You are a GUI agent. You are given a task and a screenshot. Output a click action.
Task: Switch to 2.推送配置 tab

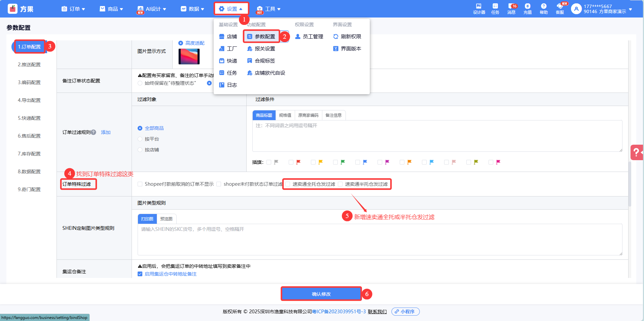point(29,65)
